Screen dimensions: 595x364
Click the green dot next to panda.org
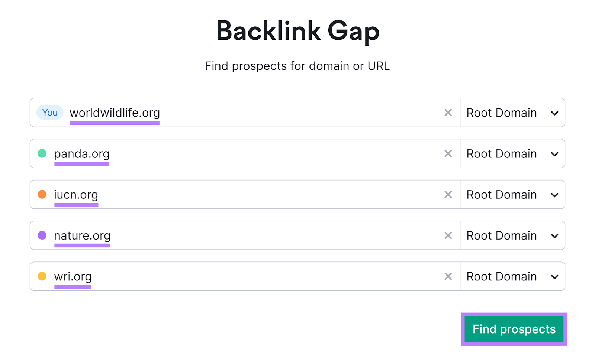pos(42,153)
